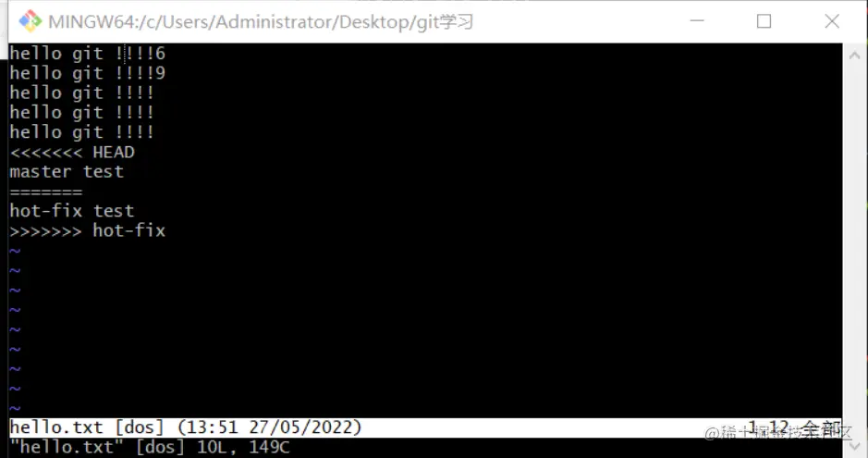Place cursor on 'hot-fix test' line
The image size is (868, 458).
(x=72, y=211)
